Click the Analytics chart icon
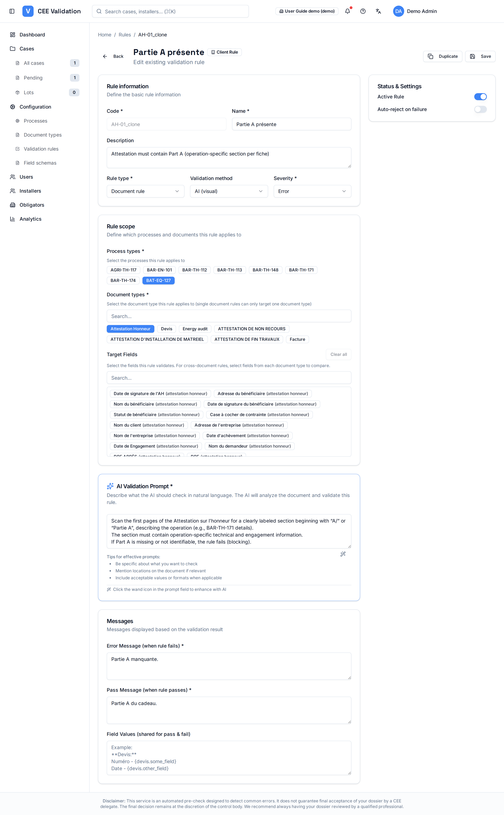Image resolution: width=504 pixels, height=815 pixels. point(13,219)
